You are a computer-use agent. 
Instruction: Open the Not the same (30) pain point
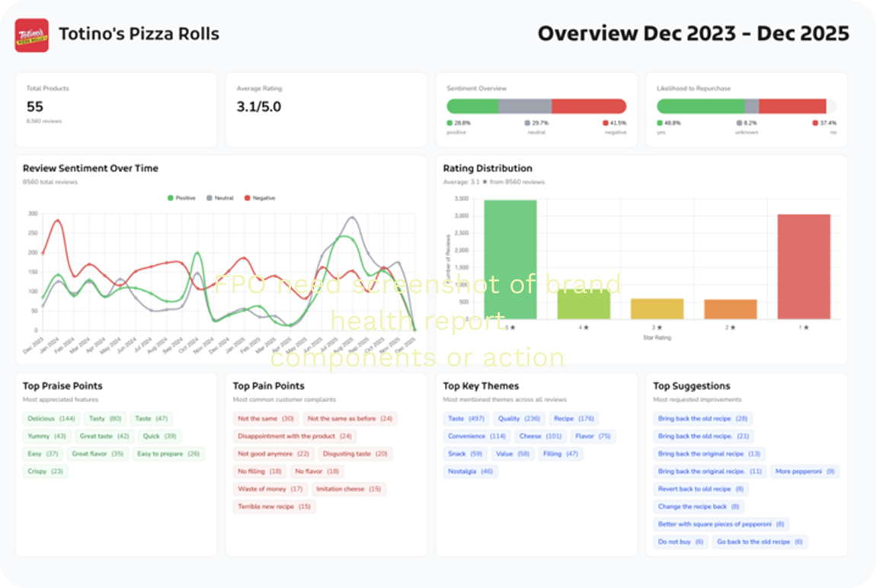[266, 419]
